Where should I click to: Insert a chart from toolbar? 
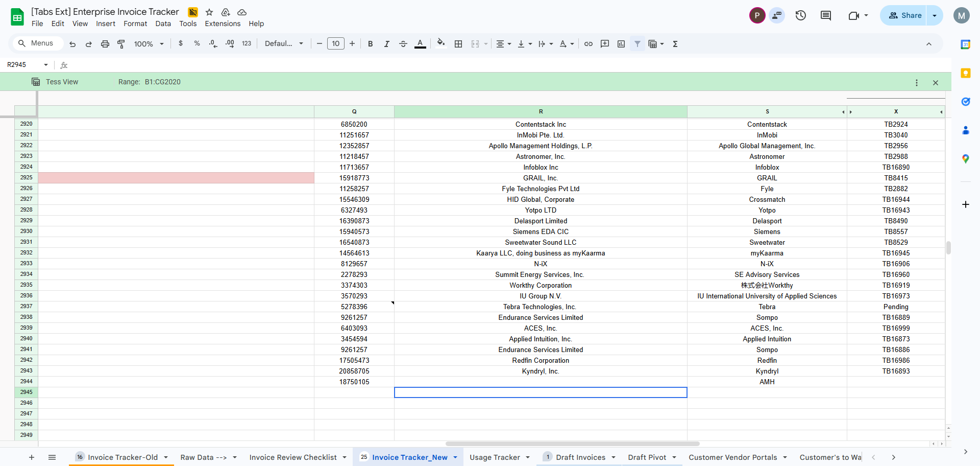(x=621, y=44)
